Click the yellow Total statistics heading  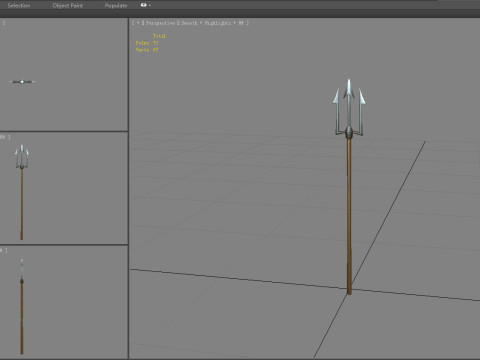click(x=159, y=36)
